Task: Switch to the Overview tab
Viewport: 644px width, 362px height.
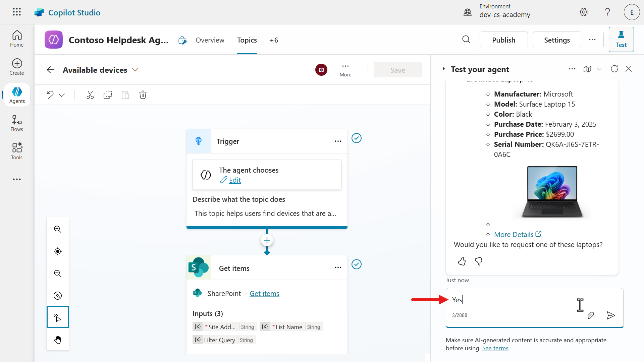Action: [x=210, y=40]
